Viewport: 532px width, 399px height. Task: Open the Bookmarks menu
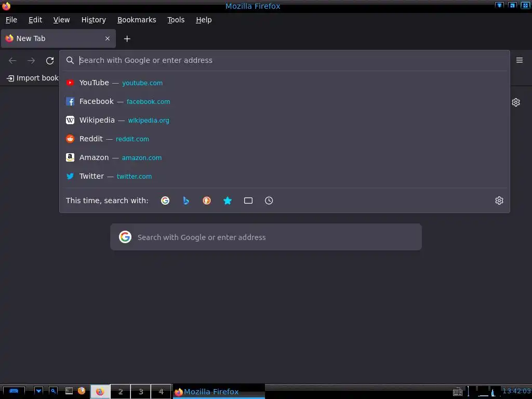pyautogui.click(x=137, y=20)
